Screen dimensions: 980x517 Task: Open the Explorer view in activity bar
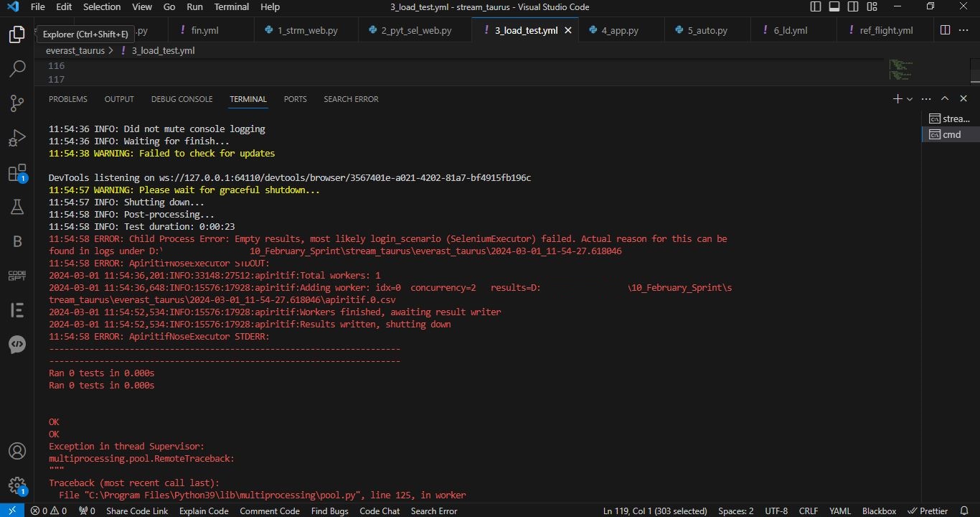click(x=17, y=34)
